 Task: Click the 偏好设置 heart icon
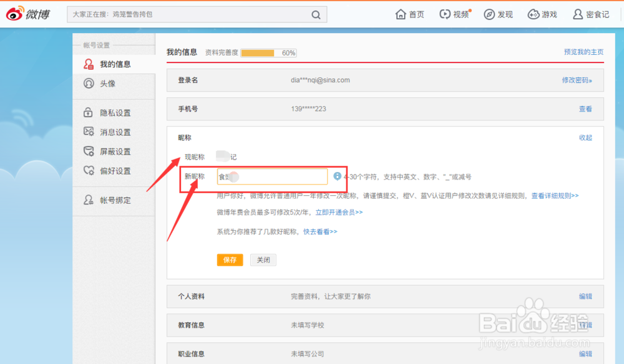(x=89, y=171)
